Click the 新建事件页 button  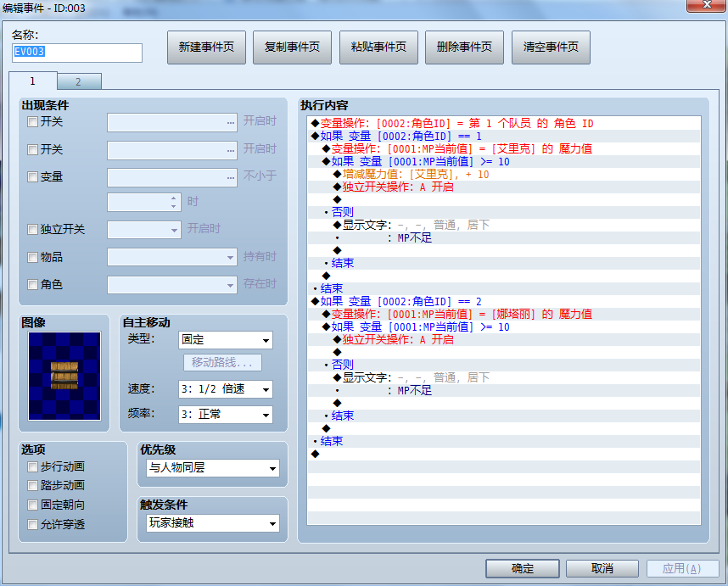(x=206, y=47)
